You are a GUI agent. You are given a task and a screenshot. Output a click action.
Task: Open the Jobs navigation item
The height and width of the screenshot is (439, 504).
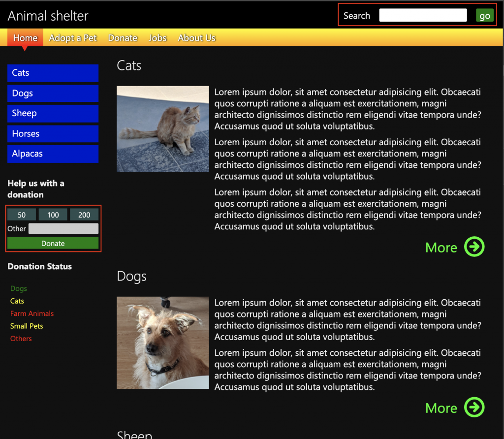(157, 37)
